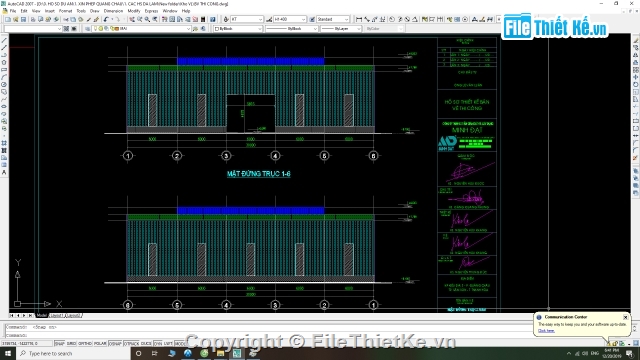Open the New drawing icon
The width and height of the screenshot is (640, 360).
click(8, 19)
